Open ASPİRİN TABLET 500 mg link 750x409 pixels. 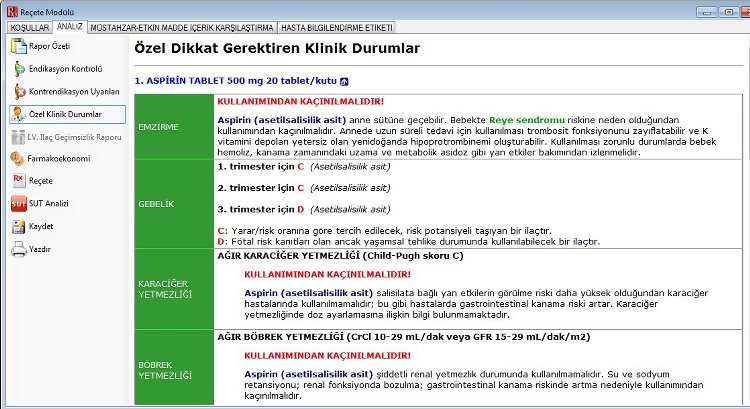click(236, 81)
